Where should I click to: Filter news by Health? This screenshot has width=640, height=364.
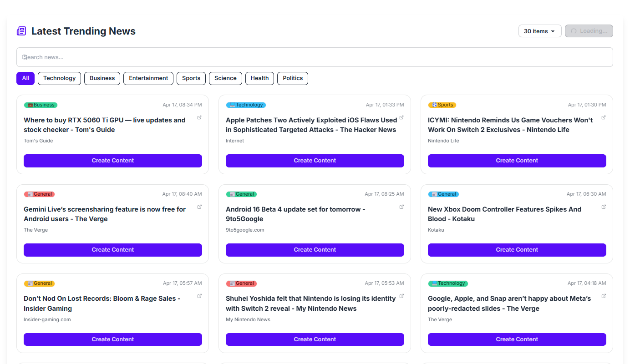tap(259, 78)
